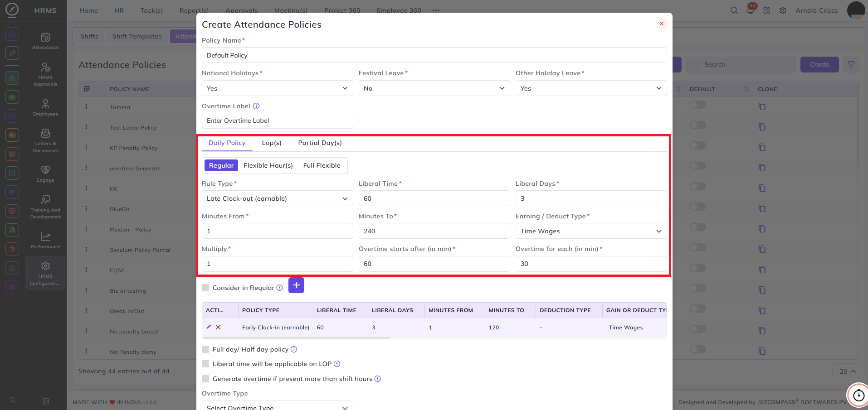
Task: Select Full Flexible mode
Action: [x=322, y=165]
